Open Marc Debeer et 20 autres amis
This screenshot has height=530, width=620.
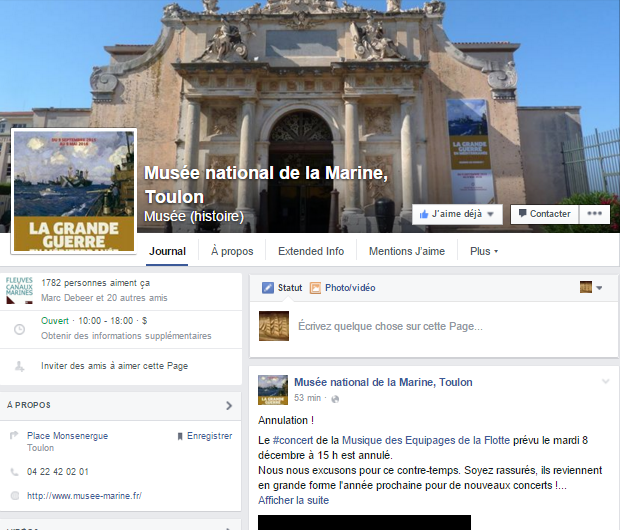[x=104, y=298]
